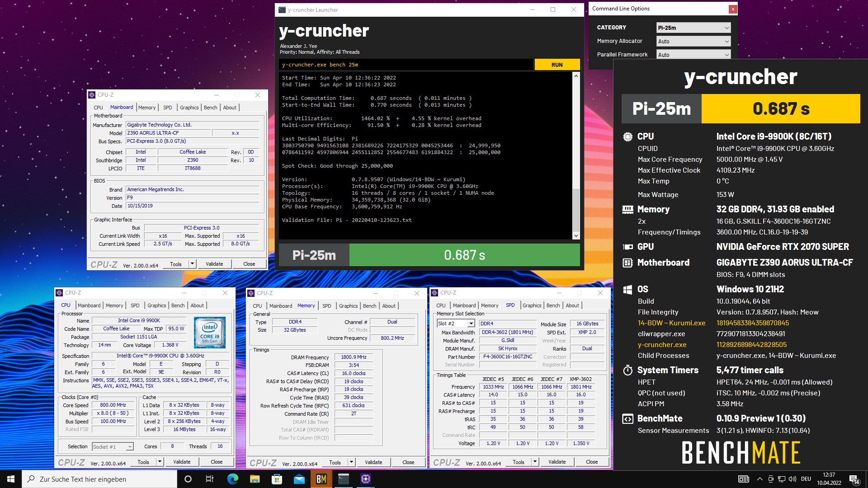Click the BenchMate code bracket icon
This screenshot has height=488, width=868.
tap(627, 418)
